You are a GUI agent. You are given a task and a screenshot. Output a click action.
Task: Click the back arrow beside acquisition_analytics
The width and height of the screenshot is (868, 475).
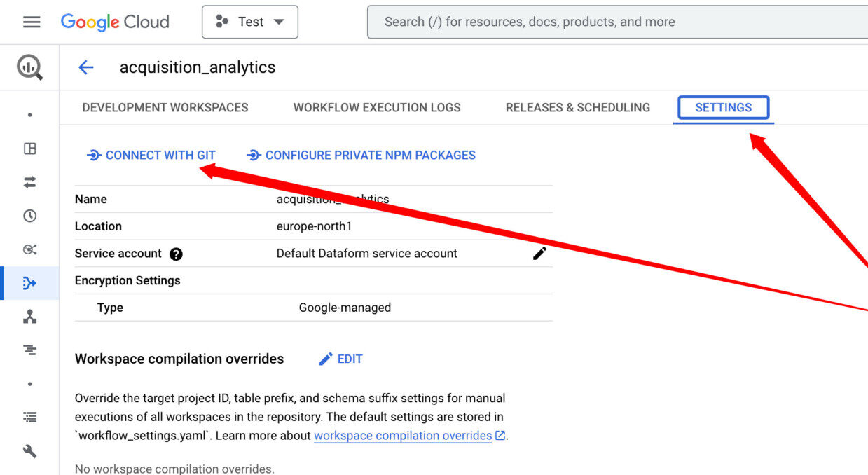pyautogui.click(x=85, y=67)
